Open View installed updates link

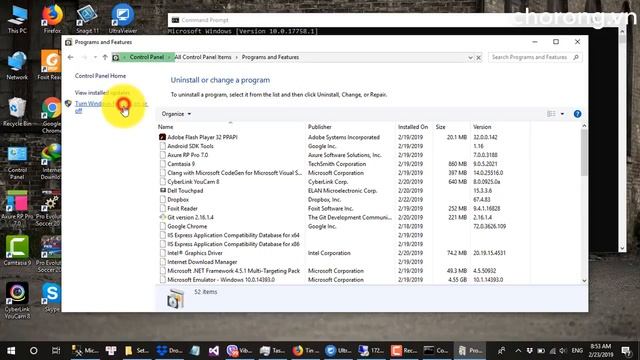point(102,93)
